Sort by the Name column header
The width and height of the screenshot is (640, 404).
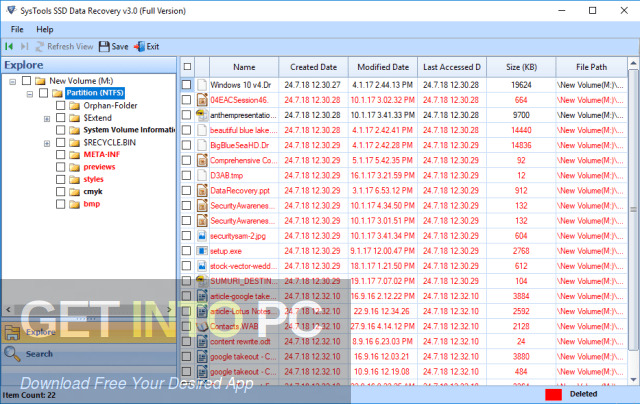click(244, 67)
